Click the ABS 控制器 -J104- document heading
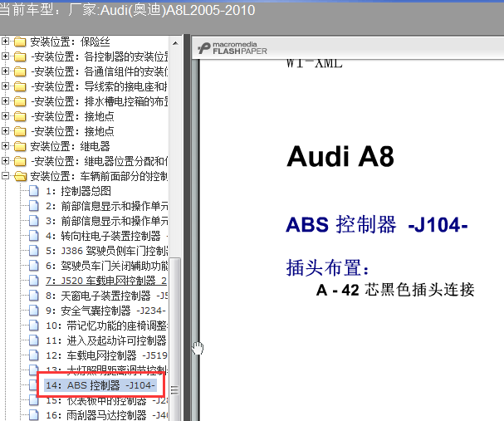Viewport: 504px width, 421px height. [x=377, y=224]
